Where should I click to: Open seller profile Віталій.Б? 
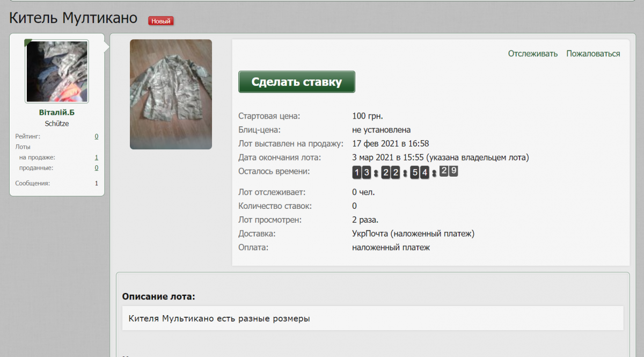[57, 113]
